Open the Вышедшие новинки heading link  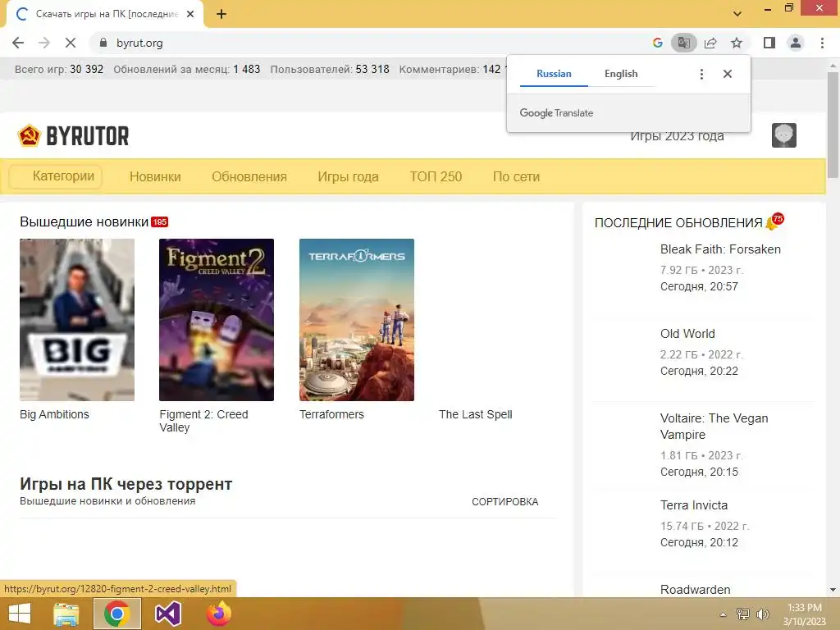(84, 221)
